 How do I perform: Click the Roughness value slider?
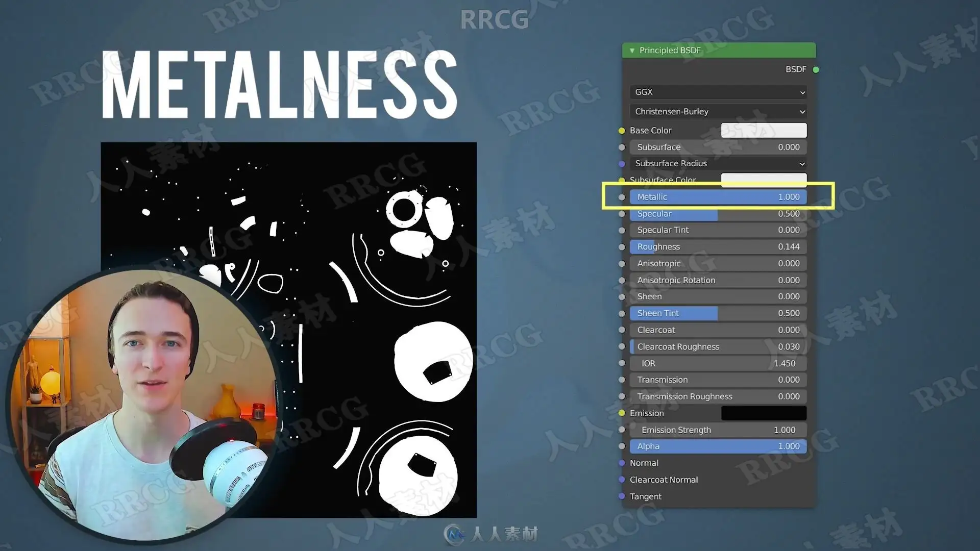[718, 247]
